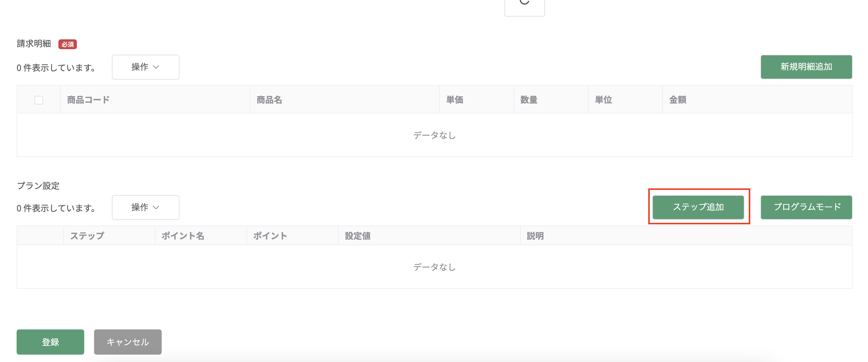
Task: Click the ステップ追加 button
Action: click(x=698, y=207)
